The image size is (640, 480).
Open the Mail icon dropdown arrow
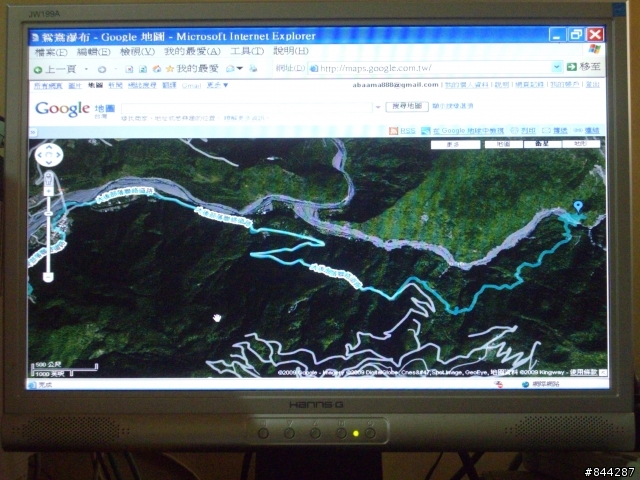click(240, 69)
